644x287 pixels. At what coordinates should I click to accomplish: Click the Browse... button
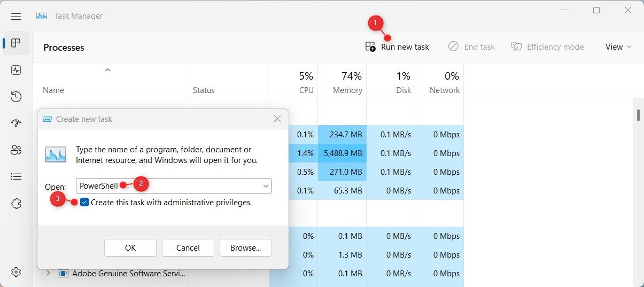[x=245, y=247]
